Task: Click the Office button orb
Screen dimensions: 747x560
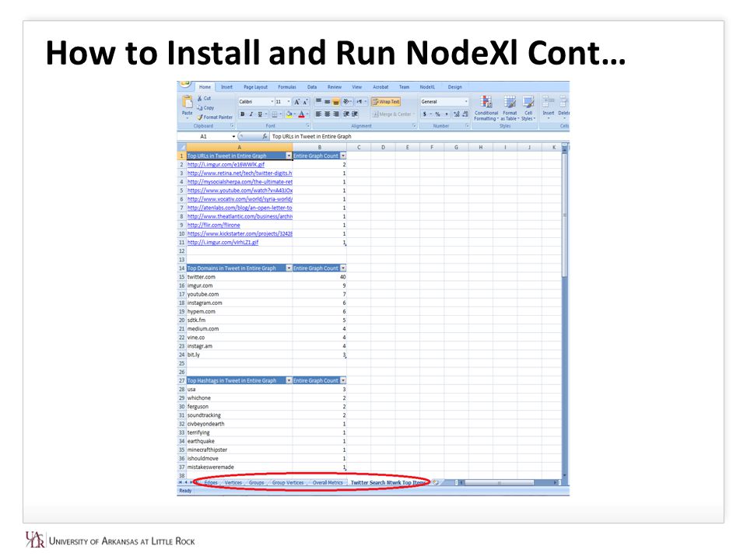Action: pos(185,84)
